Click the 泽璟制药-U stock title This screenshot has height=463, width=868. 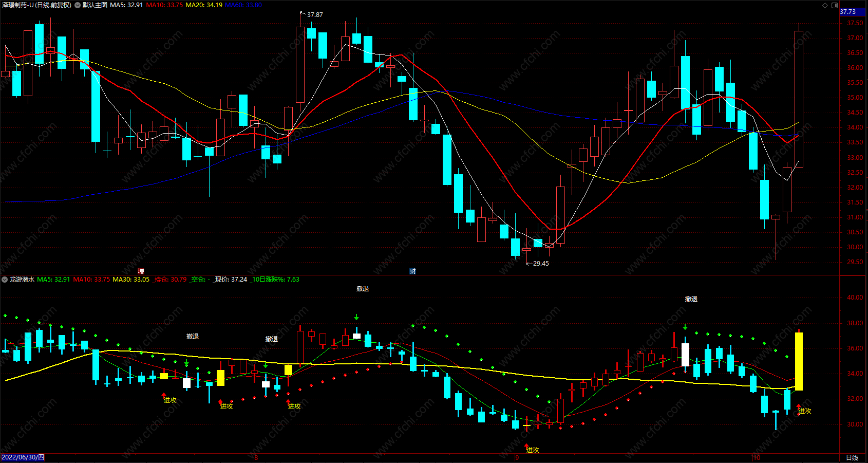click(x=17, y=5)
